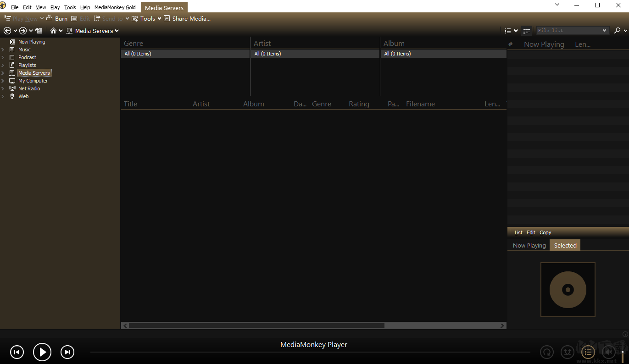The image size is (629, 364).
Task: Open the Copy menu in Now Playing panel
Action: [546, 232]
